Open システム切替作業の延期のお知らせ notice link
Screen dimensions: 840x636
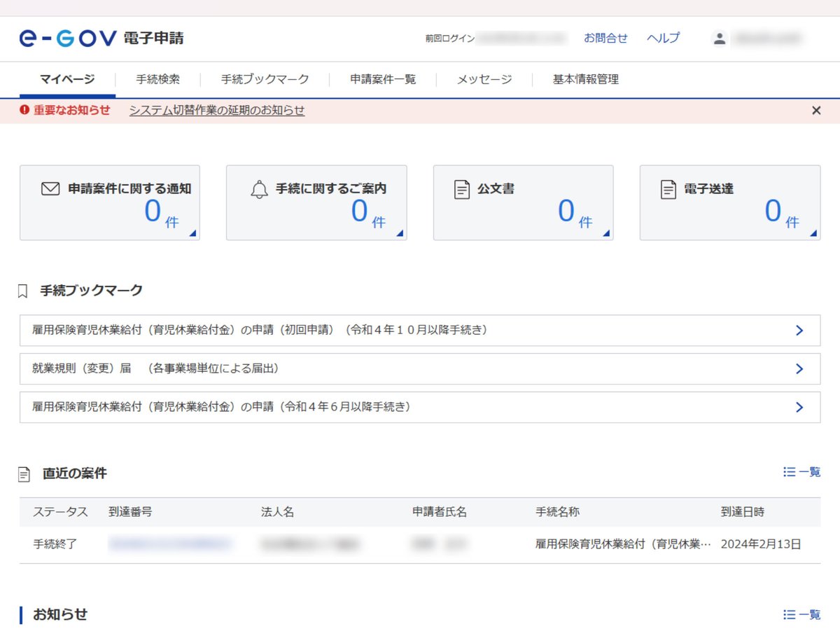tap(217, 110)
